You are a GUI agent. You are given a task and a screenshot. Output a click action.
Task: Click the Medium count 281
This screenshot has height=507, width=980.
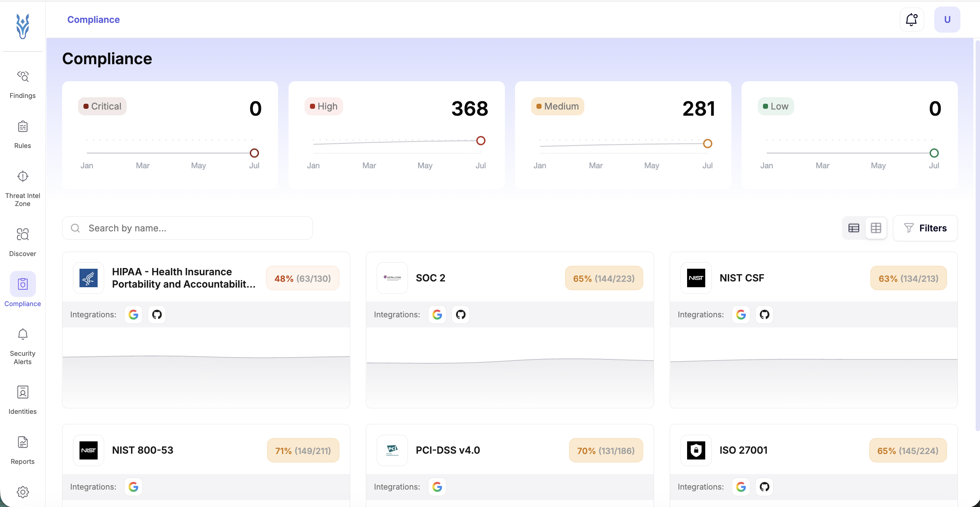[698, 108]
